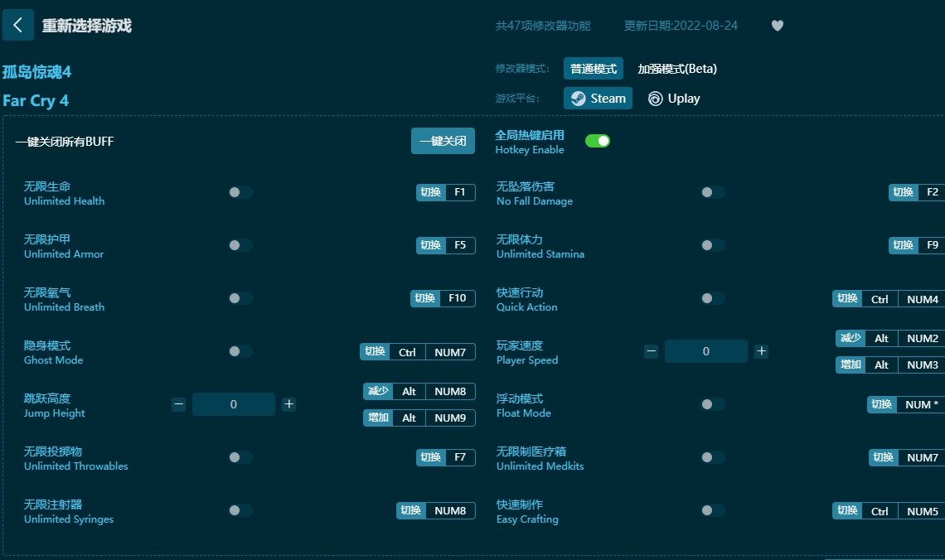This screenshot has width=945, height=560.
Task: Turn on Easy Crafting toggle
Action: point(712,510)
